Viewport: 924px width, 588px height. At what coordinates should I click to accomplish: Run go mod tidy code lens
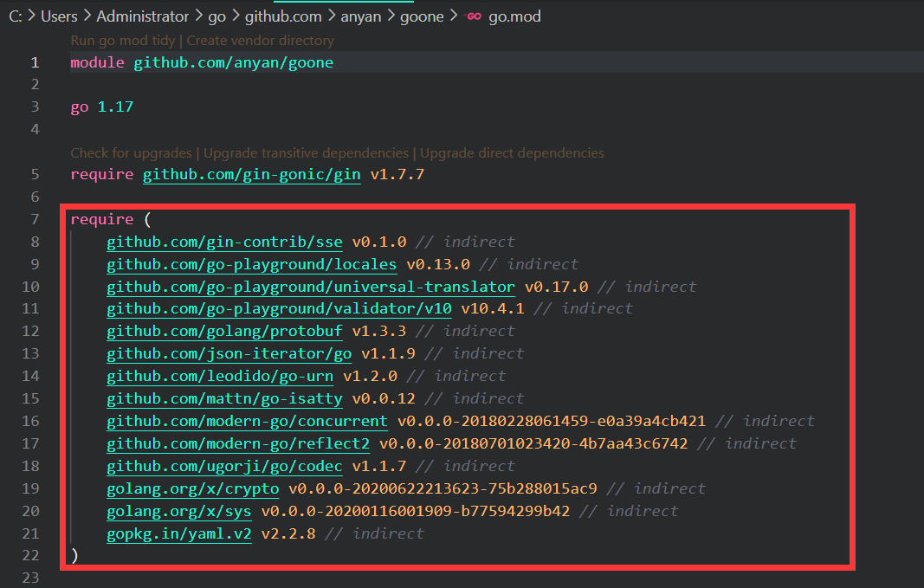coord(123,41)
